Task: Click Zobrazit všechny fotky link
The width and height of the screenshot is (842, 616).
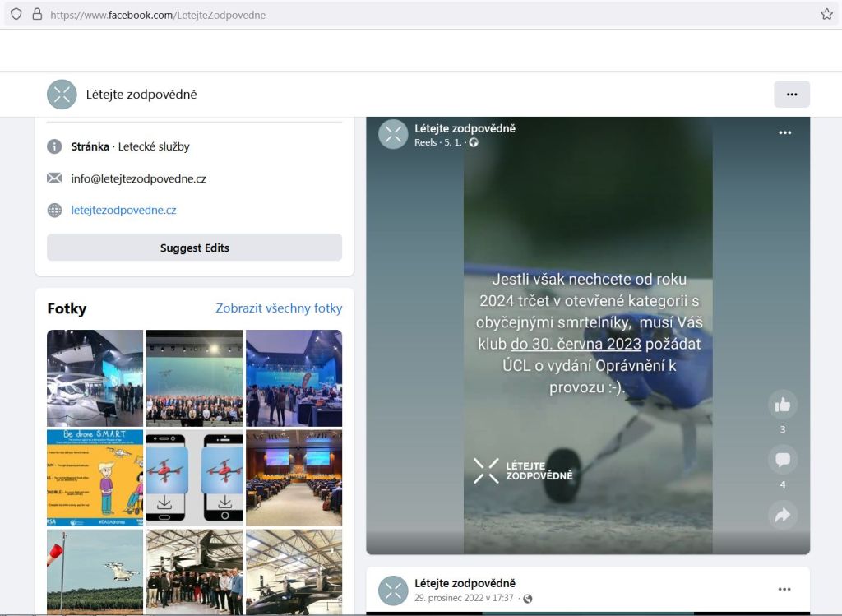Action: pos(279,308)
